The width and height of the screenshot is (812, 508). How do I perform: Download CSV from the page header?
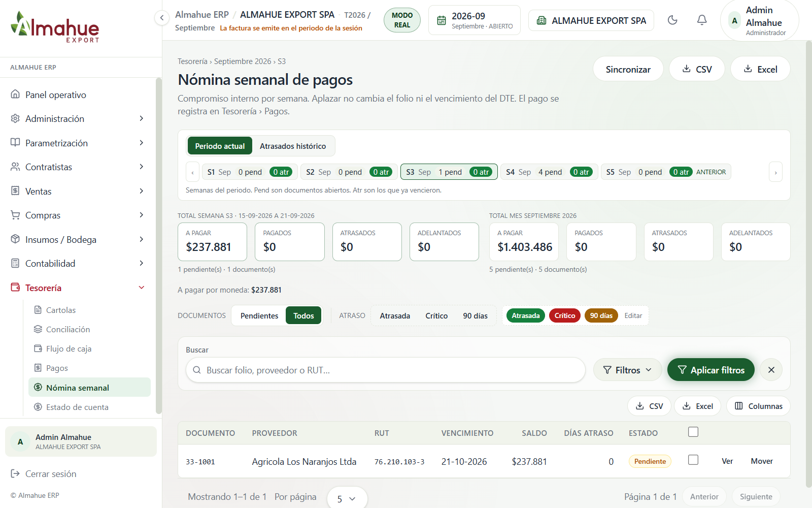click(697, 69)
